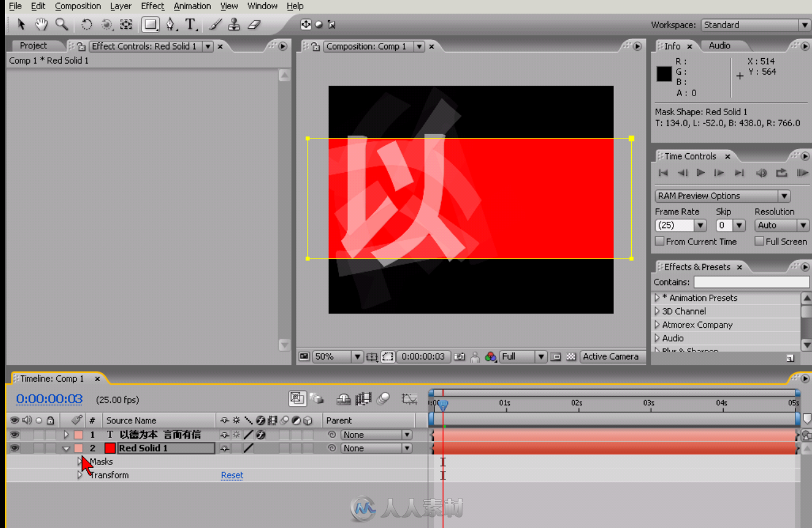Toggle mask visibility in the viewer

coord(388,356)
